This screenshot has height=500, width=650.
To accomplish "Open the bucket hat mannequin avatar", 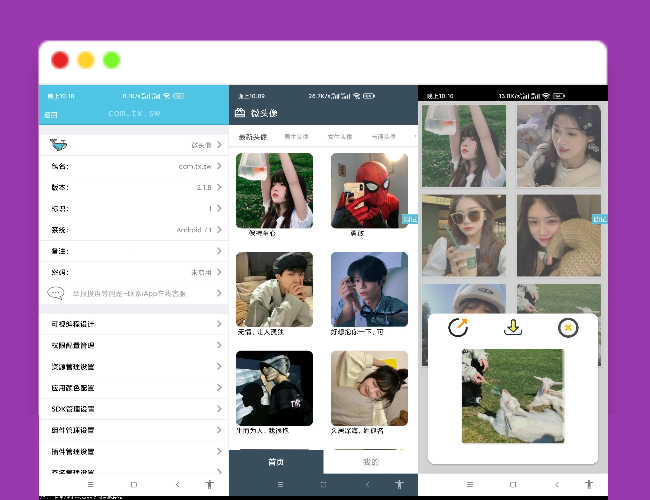I will point(274,388).
